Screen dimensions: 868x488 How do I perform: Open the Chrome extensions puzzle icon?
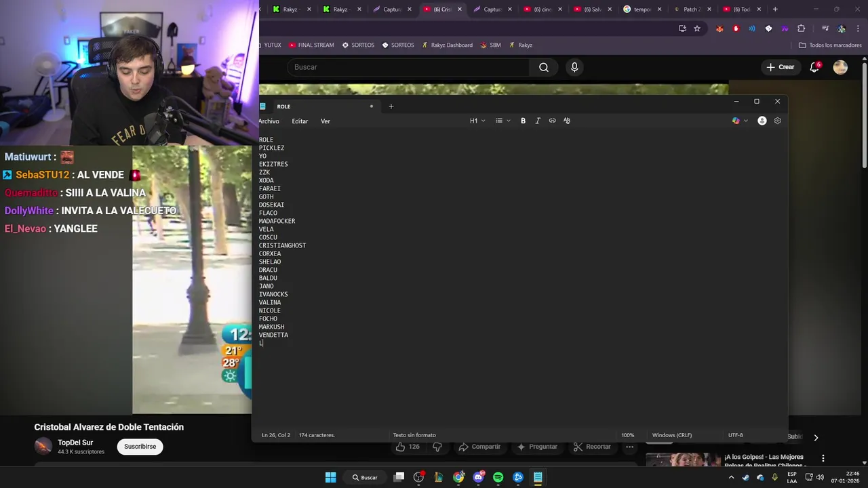802,28
